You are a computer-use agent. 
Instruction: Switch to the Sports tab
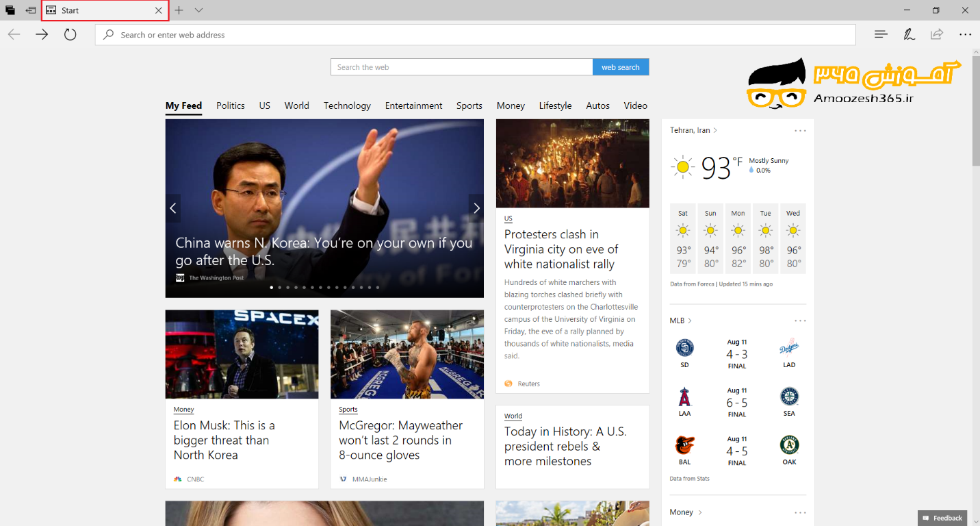(469, 105)
